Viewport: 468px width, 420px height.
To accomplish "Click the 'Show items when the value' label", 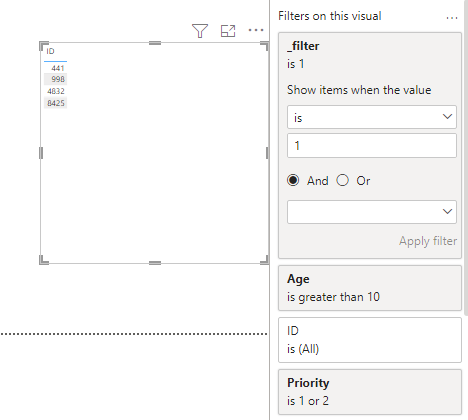I will click(359, 90).
